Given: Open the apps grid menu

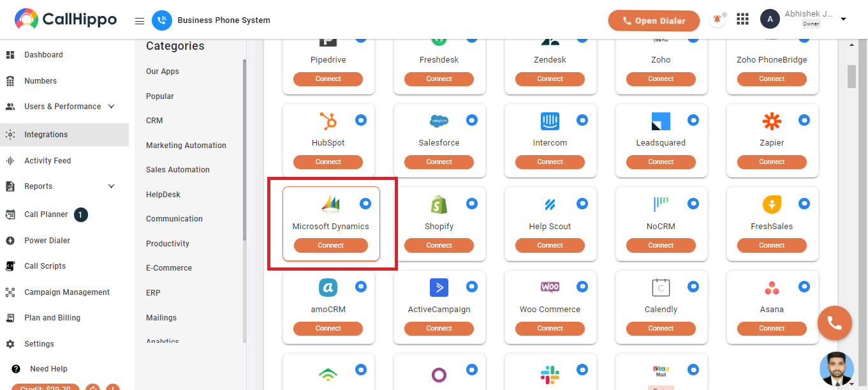Looking at the screenshot, I should pyautogui.click(x=742, y=19).
